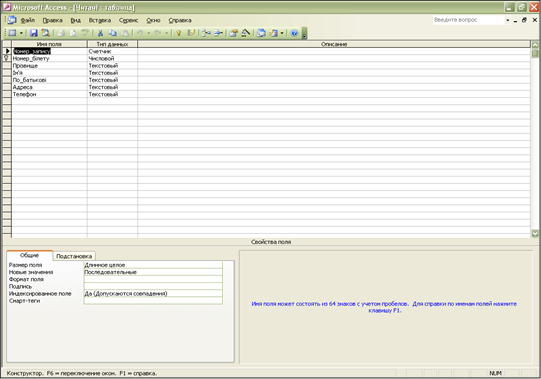Open the help question box dropdown
The image size is (541, 379).
(508, 20)
